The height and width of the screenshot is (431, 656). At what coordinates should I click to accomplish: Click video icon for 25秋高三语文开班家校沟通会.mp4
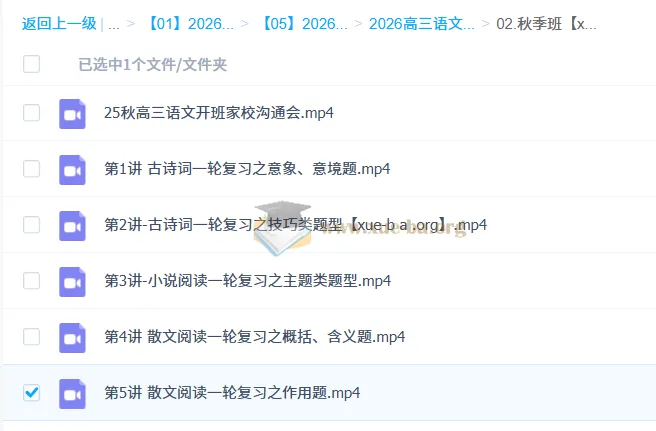(x=72, y=113)
